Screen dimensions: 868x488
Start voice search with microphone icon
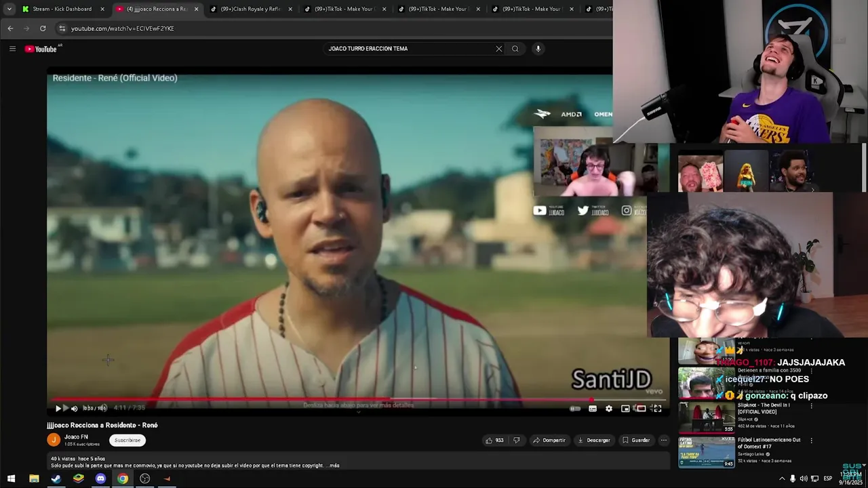(x=538, y=49)
